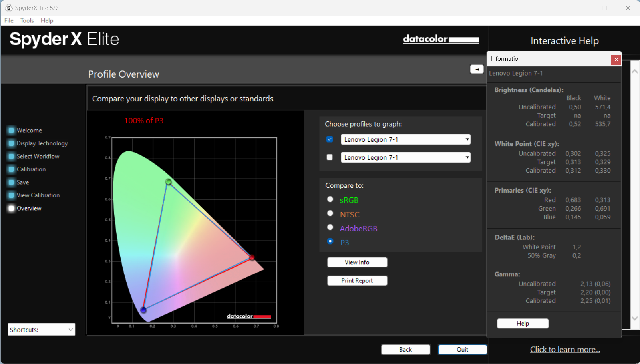
Task: Go to the Calibration step label
Action: coord(31,169)
